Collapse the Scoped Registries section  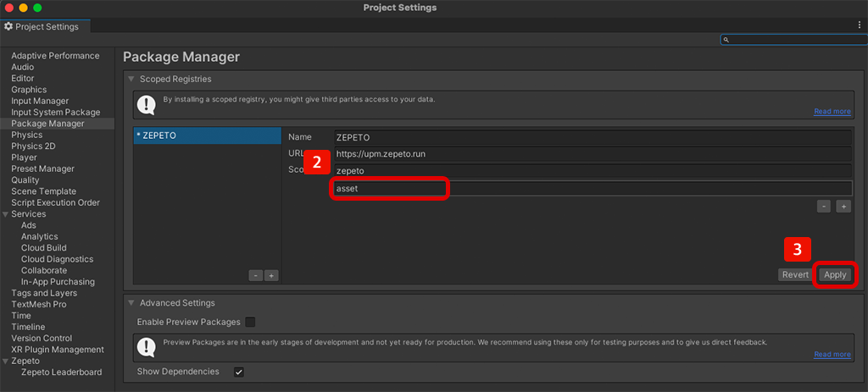tap(131, 79)
